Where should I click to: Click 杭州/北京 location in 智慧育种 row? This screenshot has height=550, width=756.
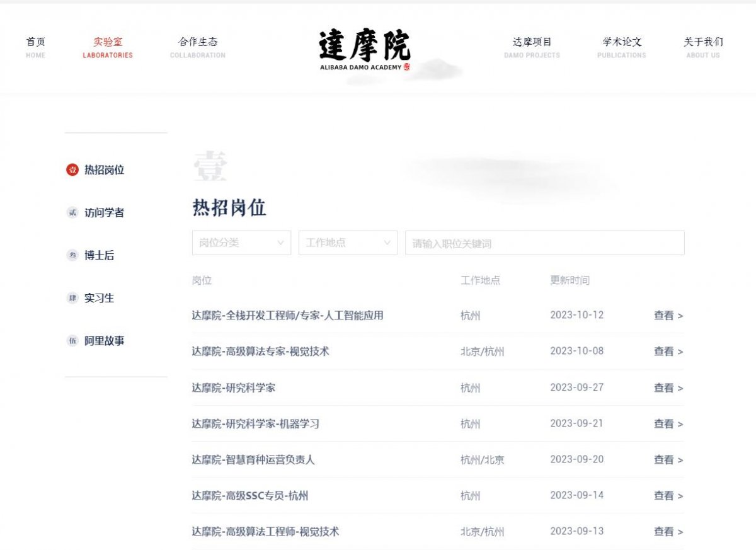483,460
